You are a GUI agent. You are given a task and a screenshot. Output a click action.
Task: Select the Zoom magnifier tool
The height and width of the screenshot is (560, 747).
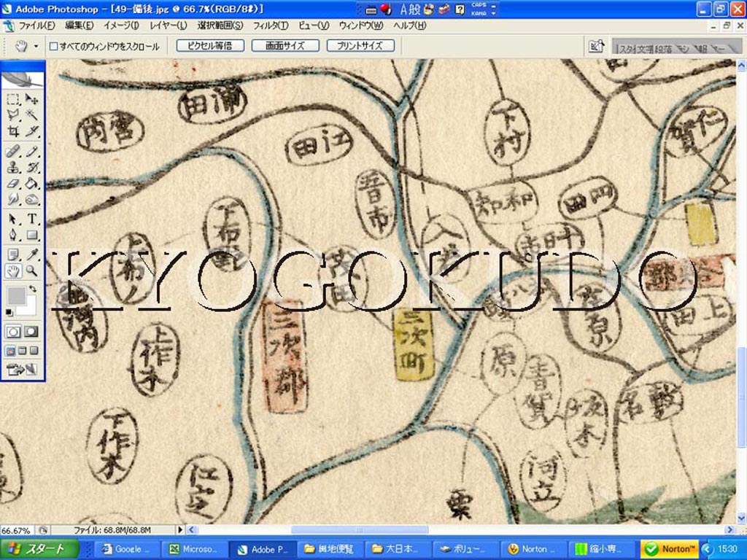(32, 271)
